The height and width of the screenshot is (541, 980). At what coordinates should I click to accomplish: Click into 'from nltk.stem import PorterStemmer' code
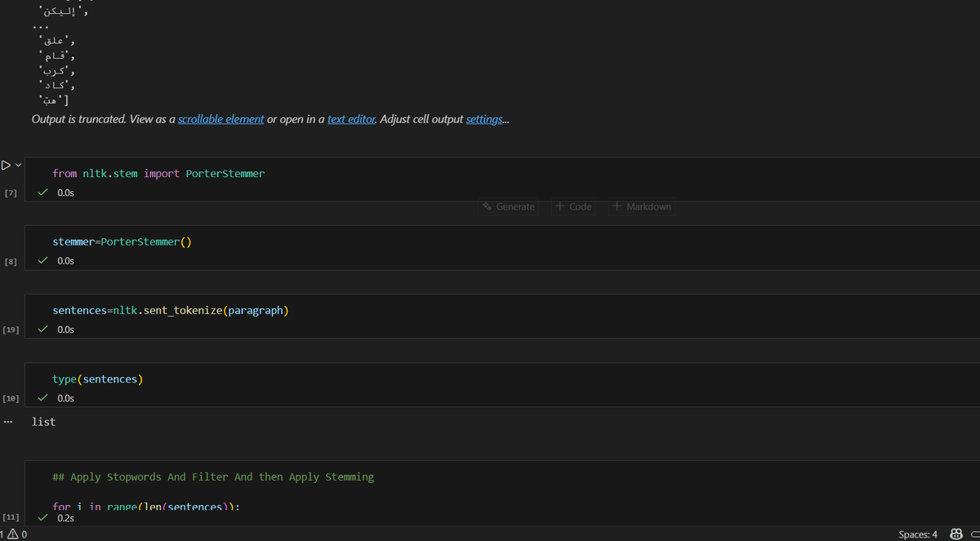158,174
